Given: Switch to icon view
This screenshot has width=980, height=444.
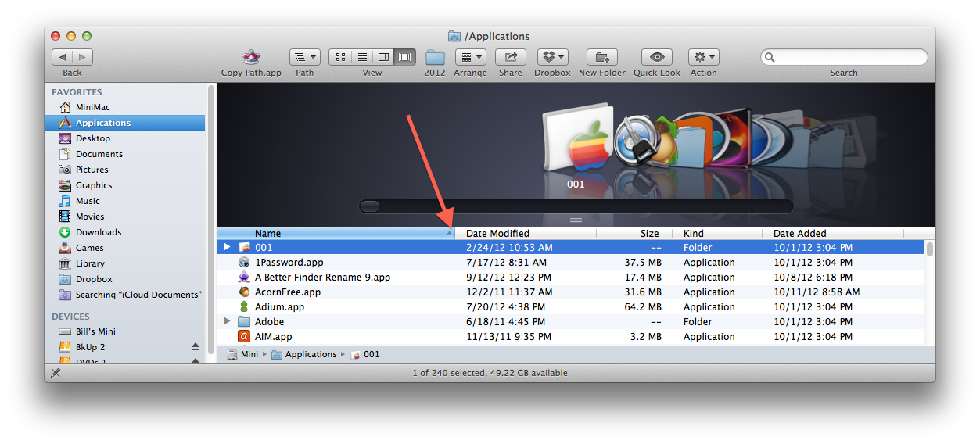Looking at the screenshot, I should pos(340,57).
